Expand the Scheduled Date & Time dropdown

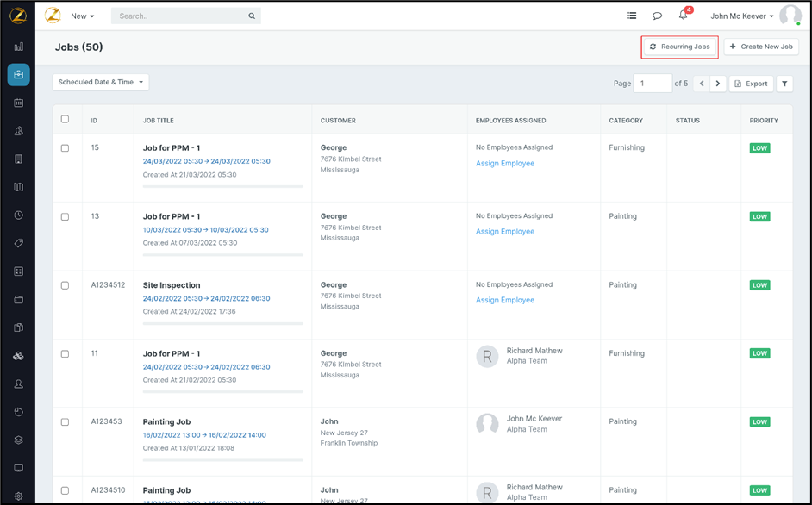(x=101, y=82)
